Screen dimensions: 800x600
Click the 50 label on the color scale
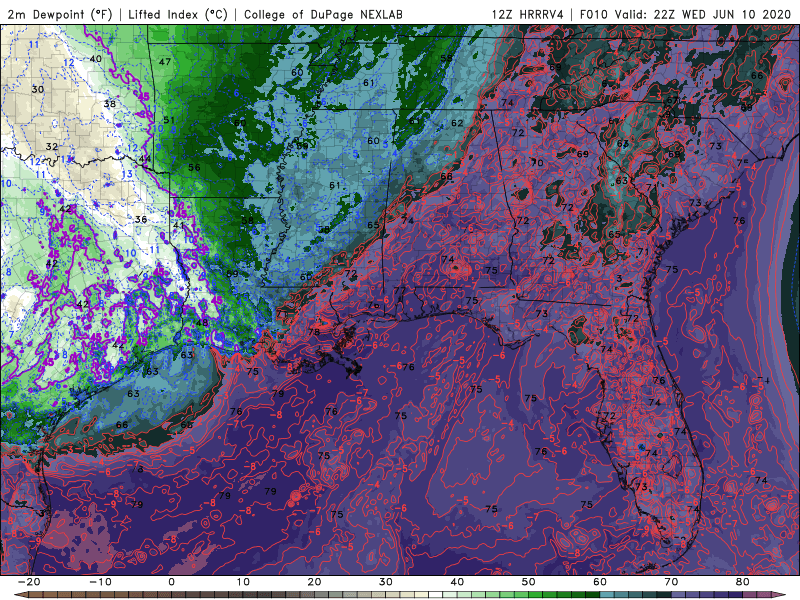[529, 582]
